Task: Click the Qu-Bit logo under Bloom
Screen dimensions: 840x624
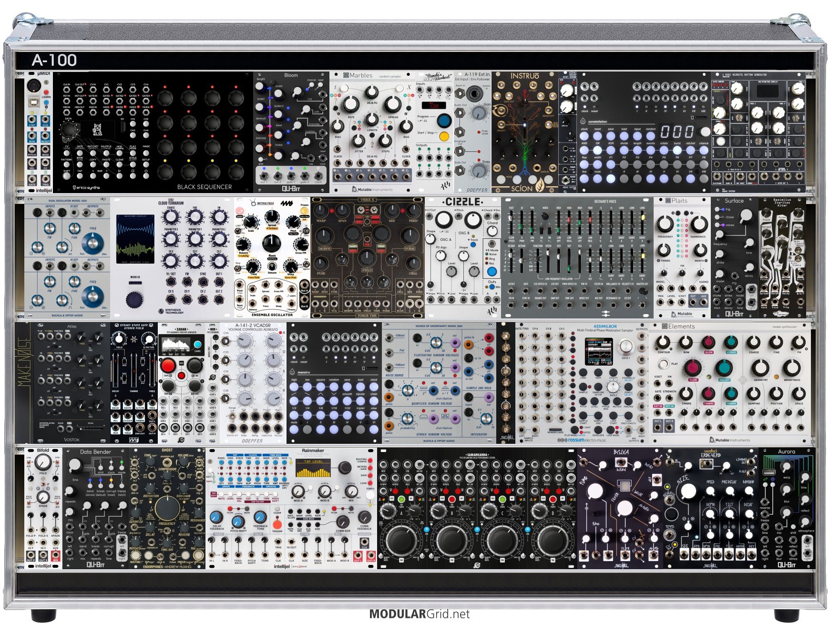Action: pyautogui.click(x=291, y=189)
